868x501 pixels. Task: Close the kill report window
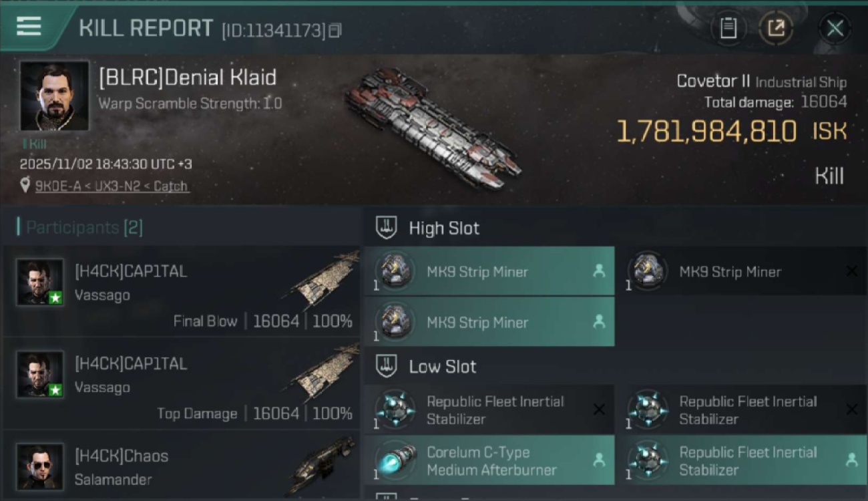[835, 28]
